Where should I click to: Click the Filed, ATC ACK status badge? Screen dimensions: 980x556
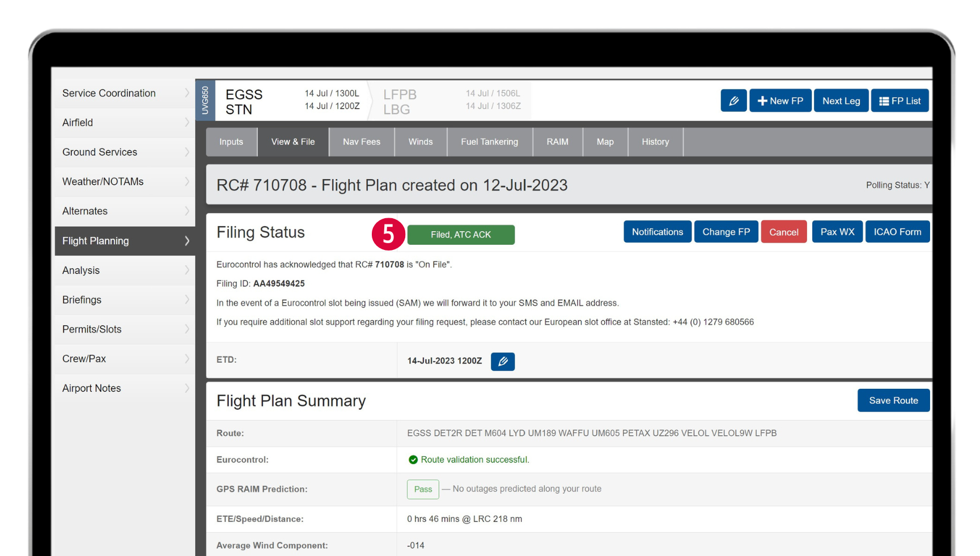(x=461, y=235)
